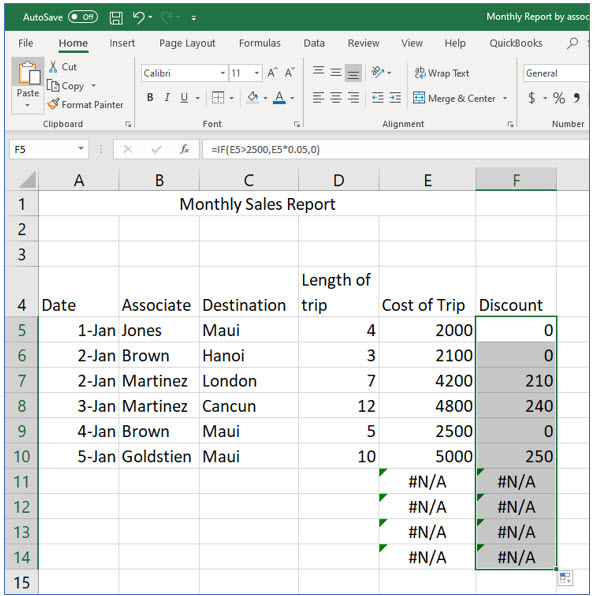Toggle the AutoSave switch
Image resolution: width=598 pixels, height=596 pixels.
pyautogui.click(x=83, y=17)
